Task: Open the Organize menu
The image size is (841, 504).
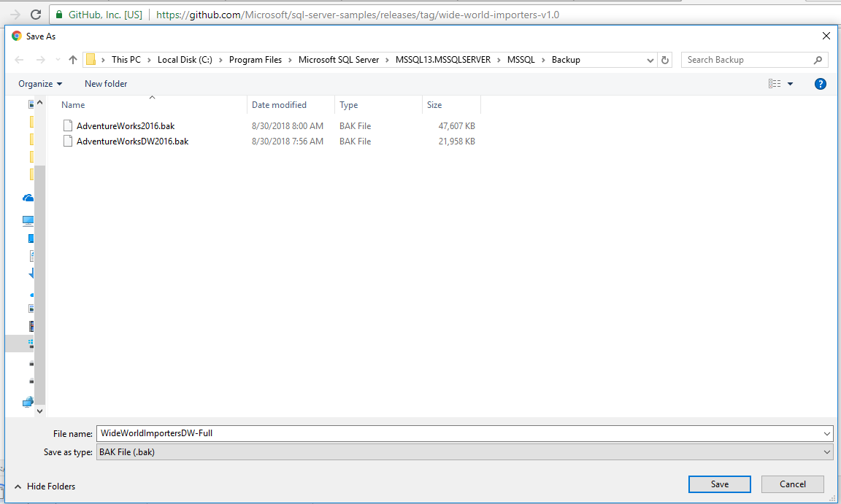Action: pyautogui.click(x=40, y=84)
